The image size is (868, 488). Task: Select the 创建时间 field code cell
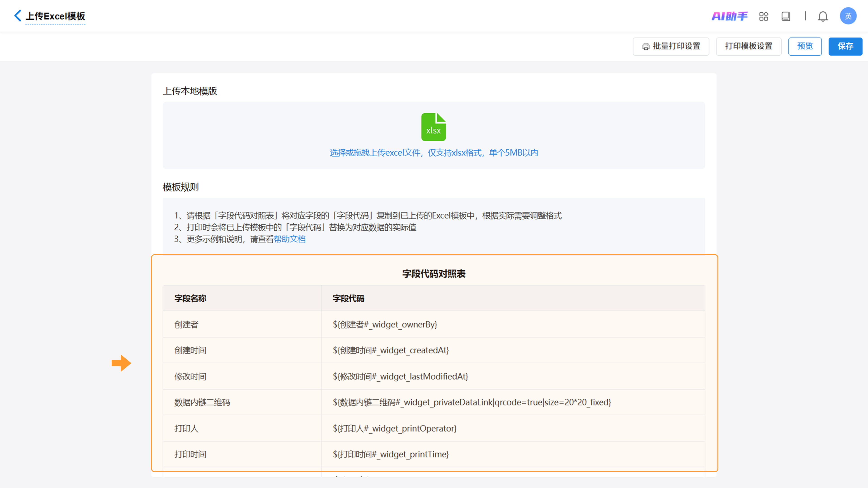(391, 351)
